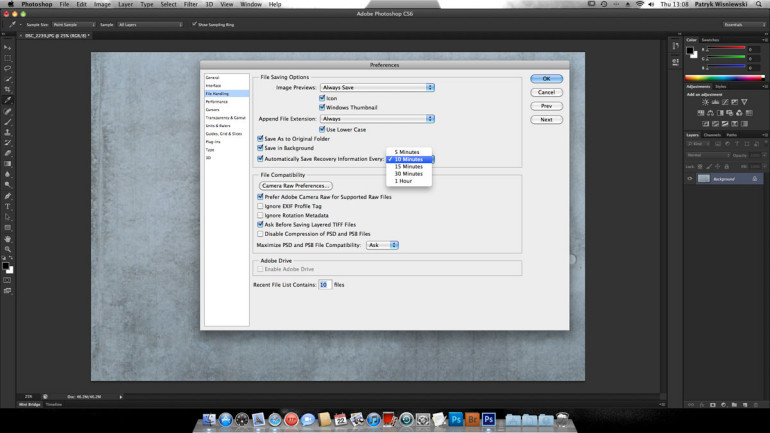Add a Channel Mixer adjustment
Screen dimensions: 770x433
(x=739, y=113)
